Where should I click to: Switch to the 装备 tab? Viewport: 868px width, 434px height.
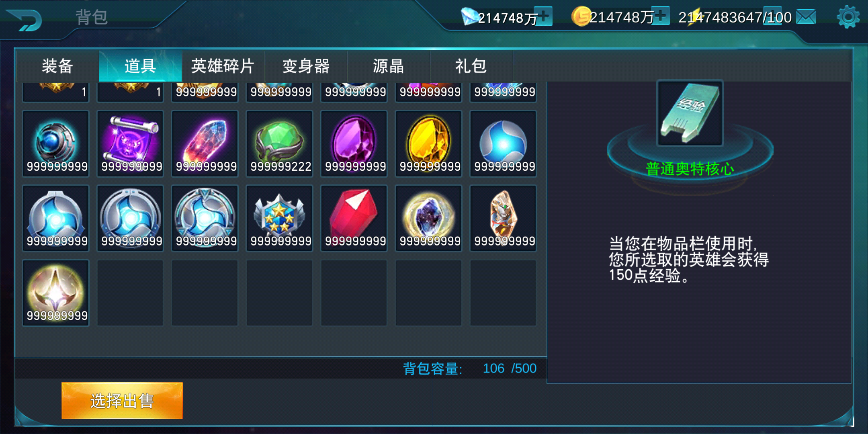tap(57, 66)
